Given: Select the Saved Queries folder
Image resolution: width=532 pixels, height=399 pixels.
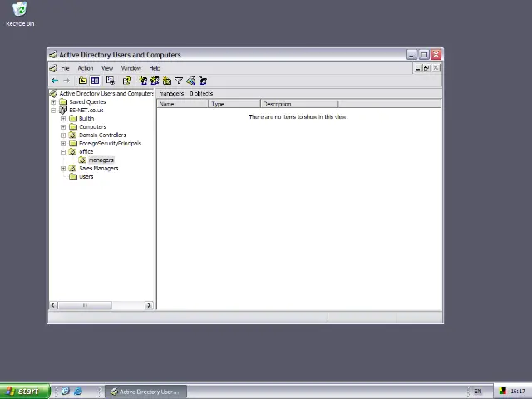Looking at the screenshot, I should (x=87, y=101).
